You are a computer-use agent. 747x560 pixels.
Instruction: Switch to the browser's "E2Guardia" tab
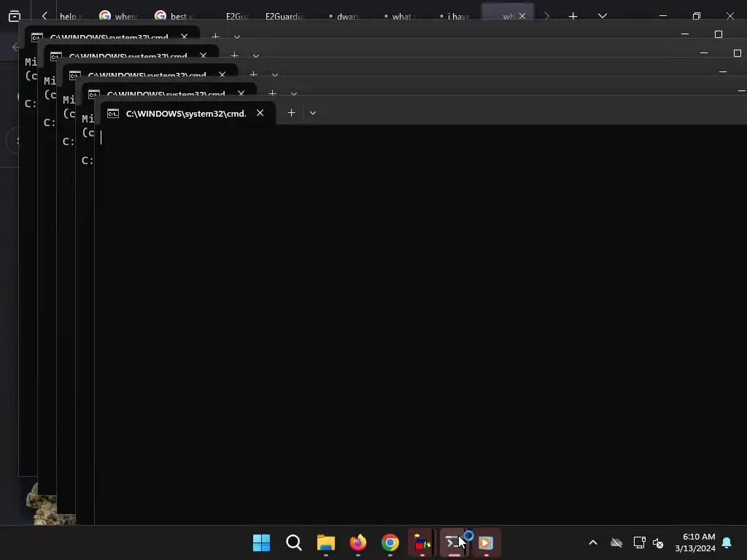(285, 16)
